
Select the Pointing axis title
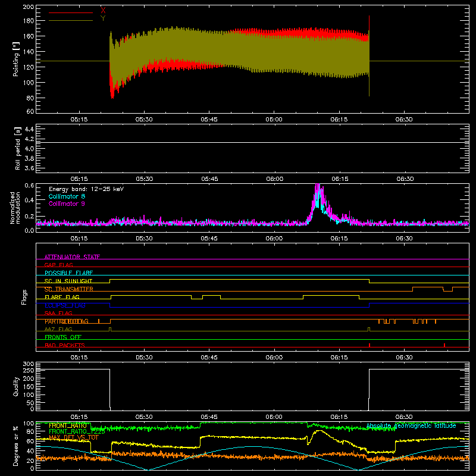16,59
